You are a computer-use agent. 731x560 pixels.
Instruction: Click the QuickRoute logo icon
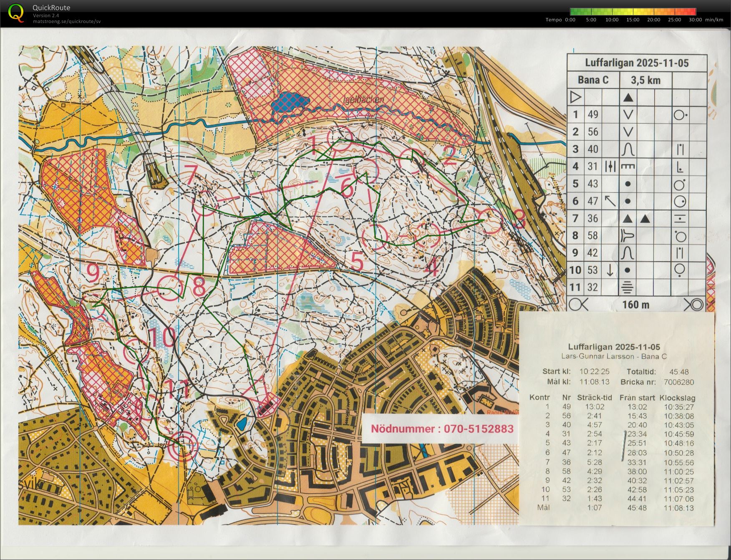point(16,13)
